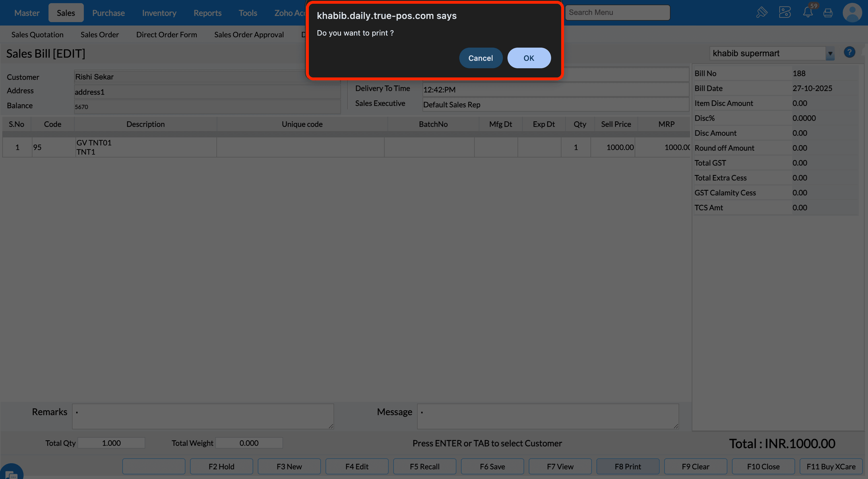This screenshot has height=479, width=868.
Task: Click the blue help question mark icon
Action: (849, 52)
